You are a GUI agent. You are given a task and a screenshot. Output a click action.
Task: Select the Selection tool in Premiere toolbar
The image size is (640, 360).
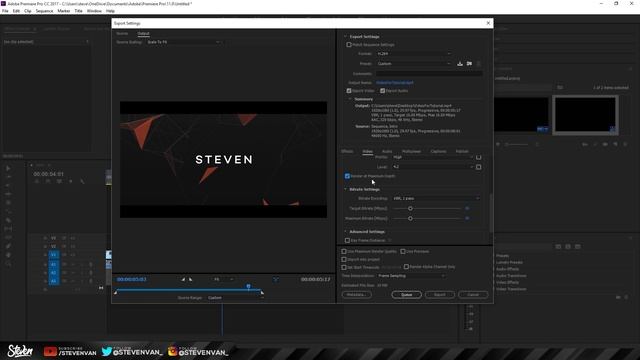tap(8, 168)
